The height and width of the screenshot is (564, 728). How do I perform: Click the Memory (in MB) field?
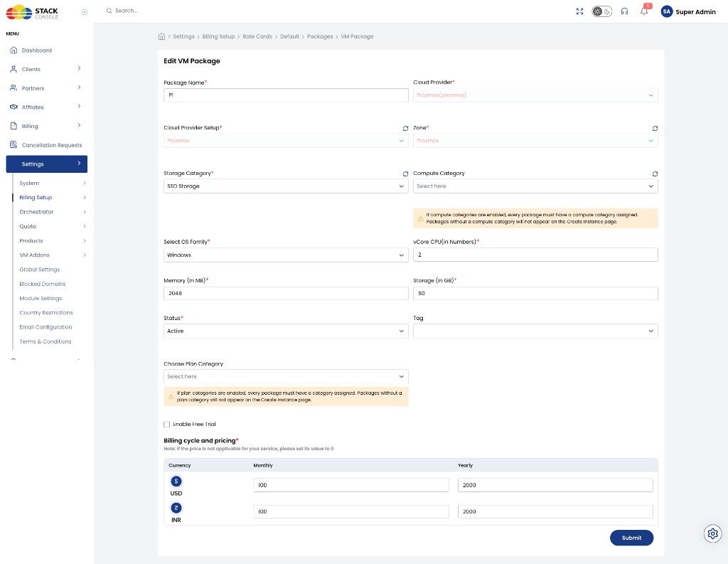[x=286, y=293]
